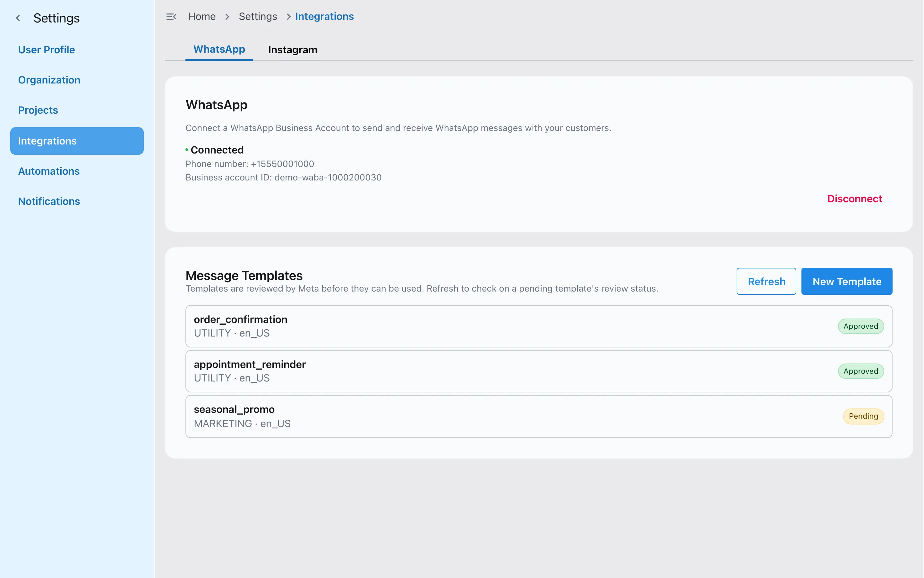
Task: Collapse the sidebar with the menu icon
Action: pos(171,16)
